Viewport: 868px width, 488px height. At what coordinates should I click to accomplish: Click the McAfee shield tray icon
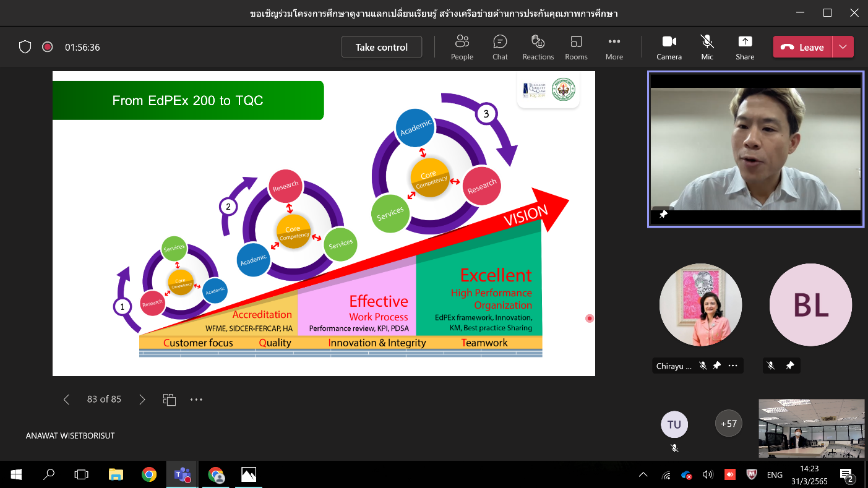[751, 475]
